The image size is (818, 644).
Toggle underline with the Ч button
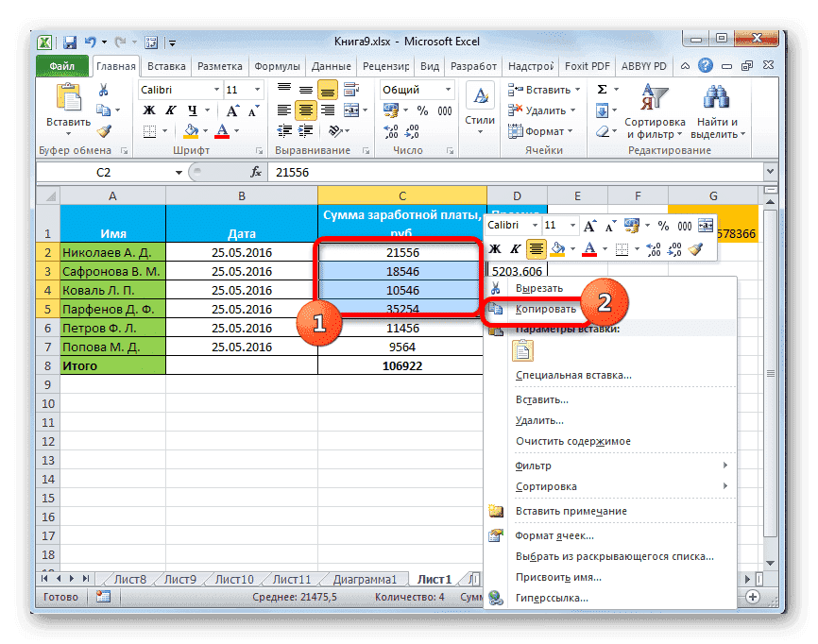tap(193, 110)
